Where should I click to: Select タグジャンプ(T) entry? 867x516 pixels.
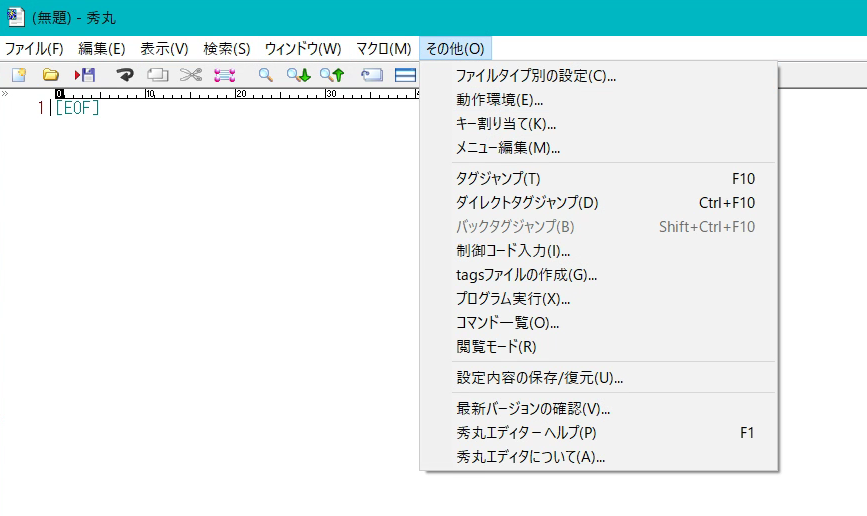coord(599,179)
